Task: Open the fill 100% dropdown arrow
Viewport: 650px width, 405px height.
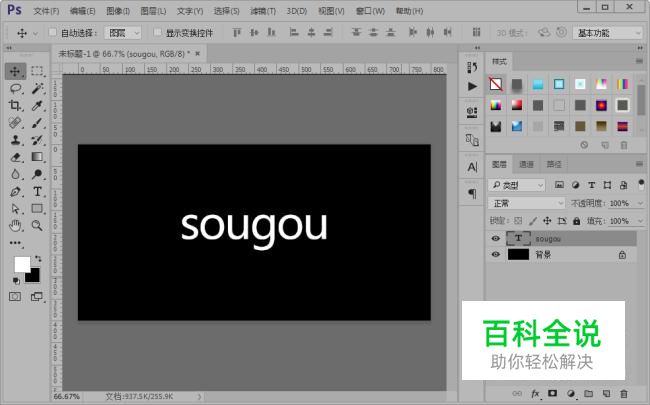Action: pyautogui.click(x=640, y=221)
